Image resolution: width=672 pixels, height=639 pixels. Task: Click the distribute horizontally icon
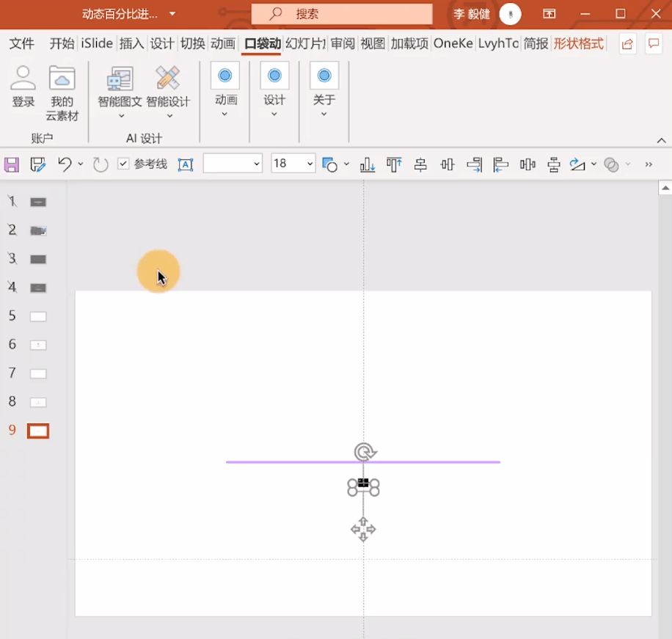pyautogui.click(x=527, y=164)
